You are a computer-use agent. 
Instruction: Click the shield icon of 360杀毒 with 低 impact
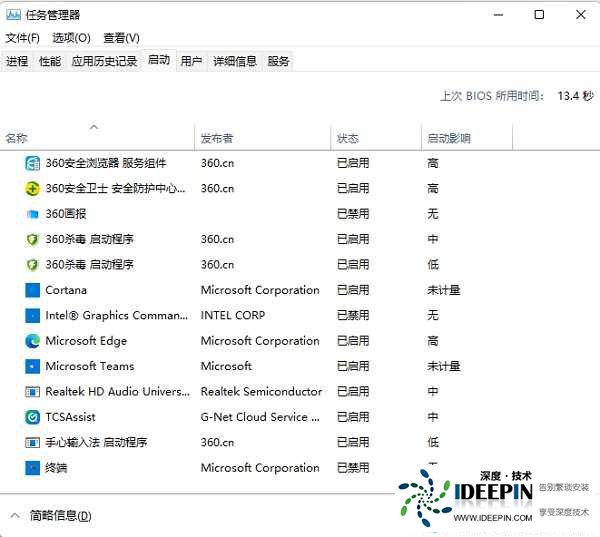click(x=32, y=265)
